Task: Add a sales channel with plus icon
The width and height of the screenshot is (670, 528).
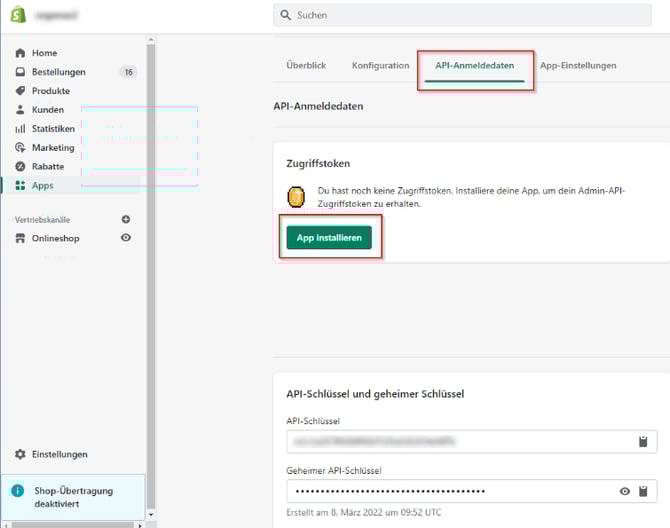Action: 126,219
